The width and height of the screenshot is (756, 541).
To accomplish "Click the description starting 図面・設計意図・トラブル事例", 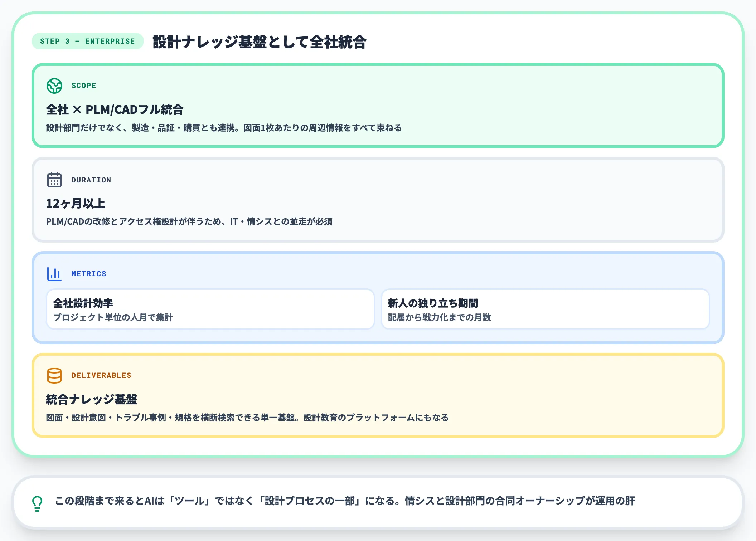I will click(x=247, y=418).
